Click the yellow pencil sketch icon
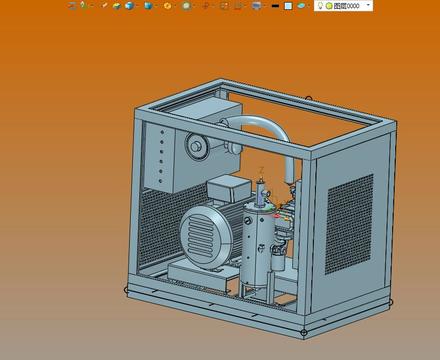The image size is (440, 360). pyautogui.click(x=104, y=5)
